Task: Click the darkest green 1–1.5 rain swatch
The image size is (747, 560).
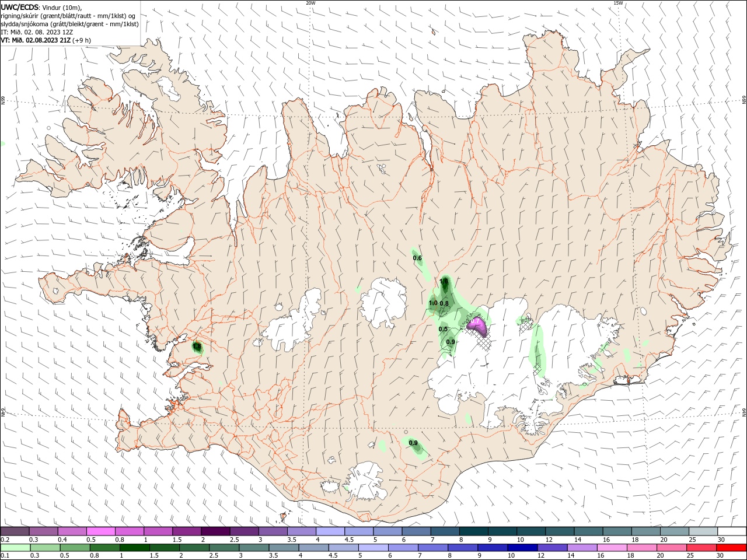Action: click(x=134, y=548)
